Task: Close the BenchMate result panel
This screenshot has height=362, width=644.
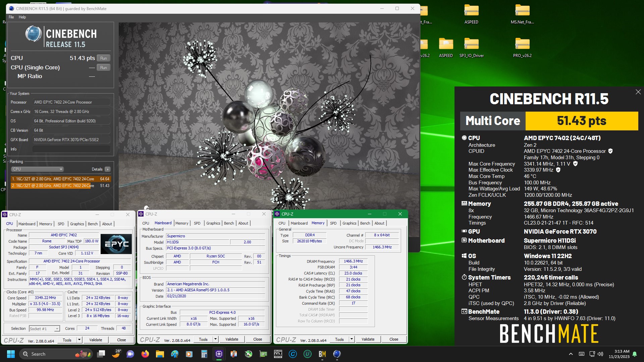Action: (638, 92)
